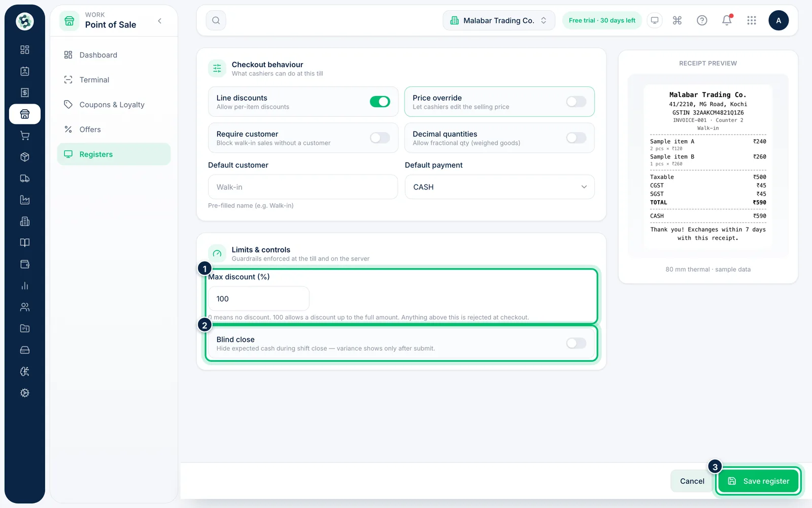812x508 pixels.
Task: Open the Offers menu item
Action: pos(114,130)
